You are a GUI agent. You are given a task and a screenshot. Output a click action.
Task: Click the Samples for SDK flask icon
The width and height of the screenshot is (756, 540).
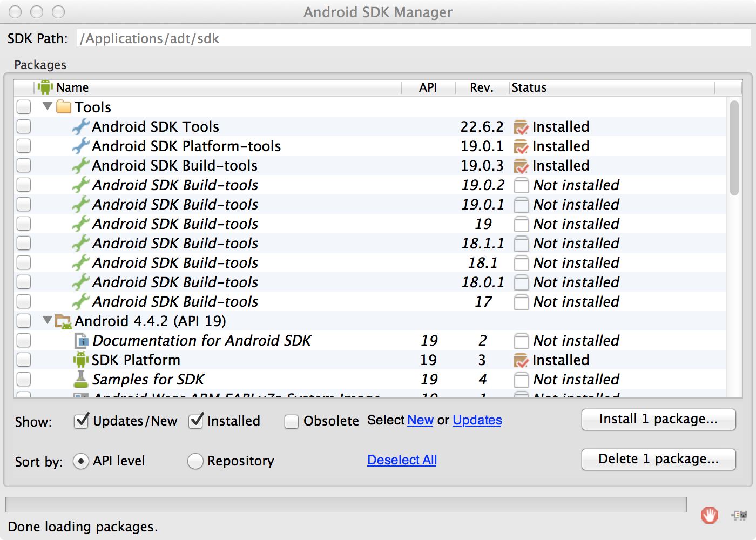tap(81, 379)
